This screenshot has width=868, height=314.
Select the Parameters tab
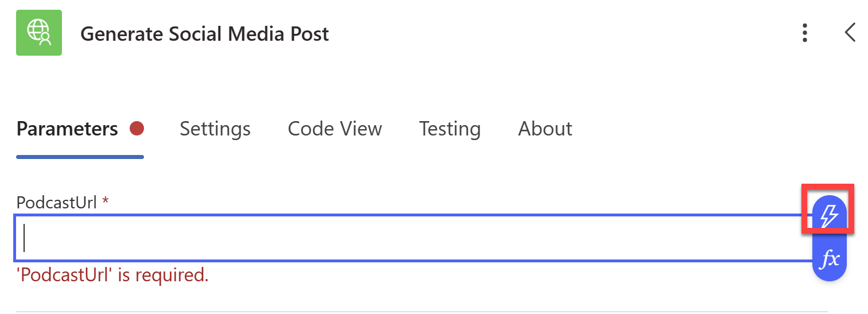67,129
